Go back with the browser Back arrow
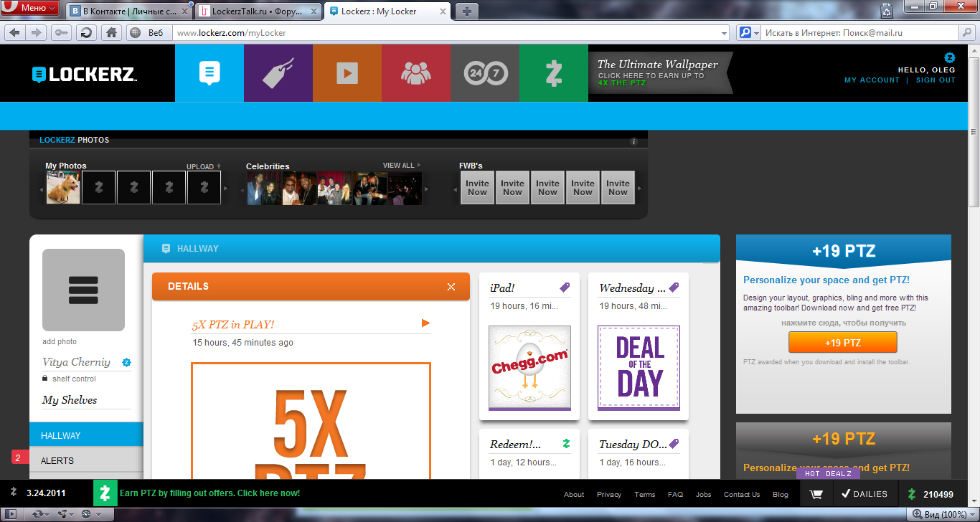Screen dimensions: 980x522 [x=15, y=32]
